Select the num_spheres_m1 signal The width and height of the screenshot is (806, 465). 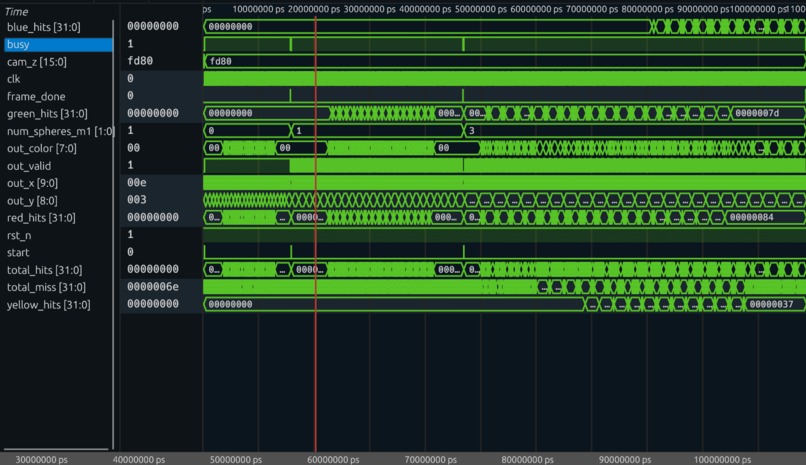[x=60, y=131]
